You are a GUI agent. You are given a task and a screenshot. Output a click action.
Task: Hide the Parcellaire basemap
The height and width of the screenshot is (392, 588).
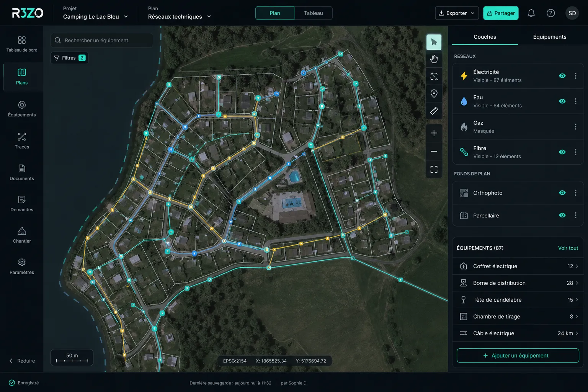(x=562, y=215)
